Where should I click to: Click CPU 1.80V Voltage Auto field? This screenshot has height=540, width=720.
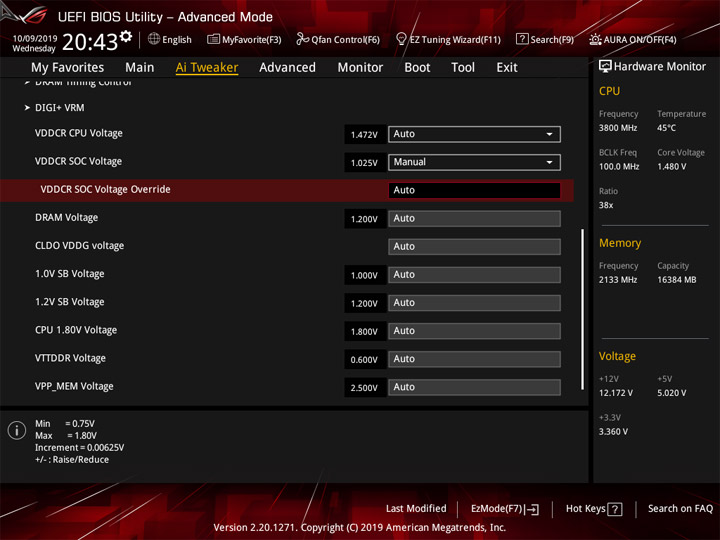point(474,331)
